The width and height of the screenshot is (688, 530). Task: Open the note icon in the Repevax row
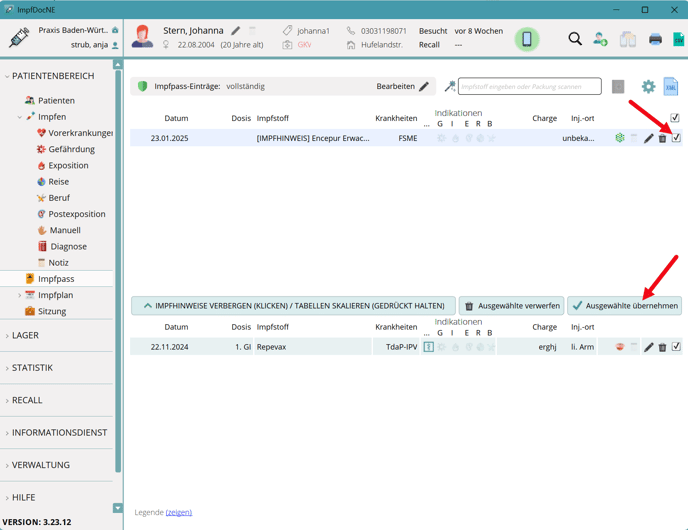coord(634,347)
